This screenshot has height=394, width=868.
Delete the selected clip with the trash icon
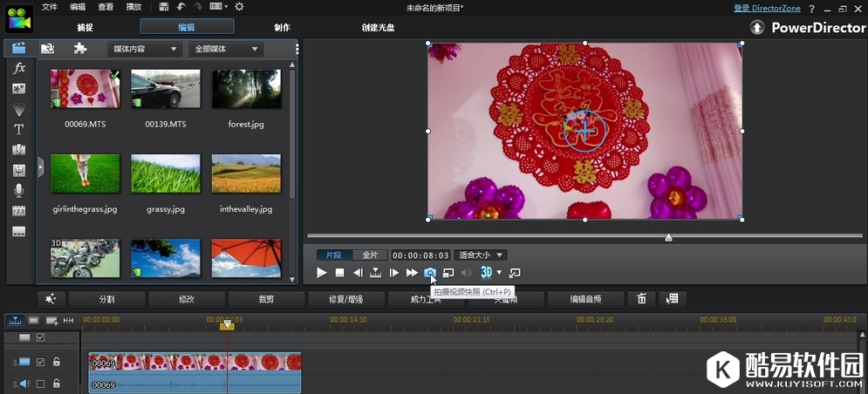[x=641, y=299]
